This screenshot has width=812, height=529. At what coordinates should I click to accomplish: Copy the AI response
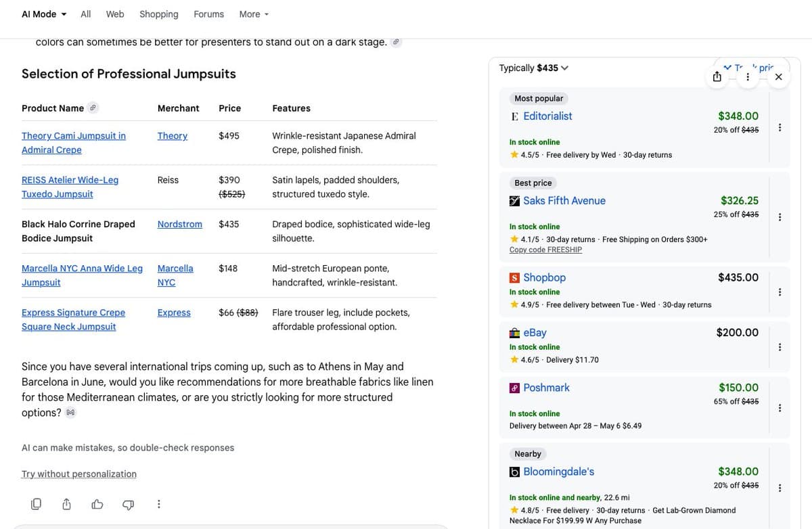(x=36, y=504)
